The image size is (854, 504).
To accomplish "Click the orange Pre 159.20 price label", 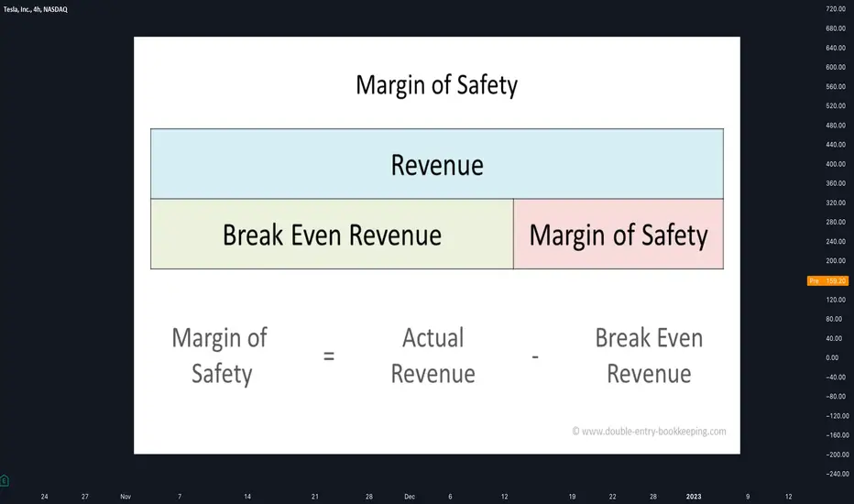I will [x=827, y=280].
